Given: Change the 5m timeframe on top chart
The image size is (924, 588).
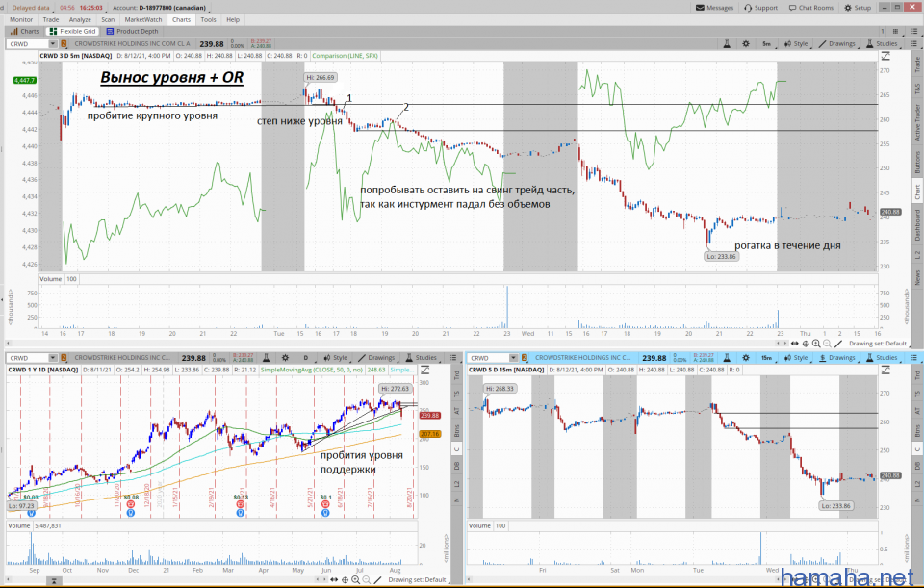Looking at the screenshot, I should click(765, 44).
